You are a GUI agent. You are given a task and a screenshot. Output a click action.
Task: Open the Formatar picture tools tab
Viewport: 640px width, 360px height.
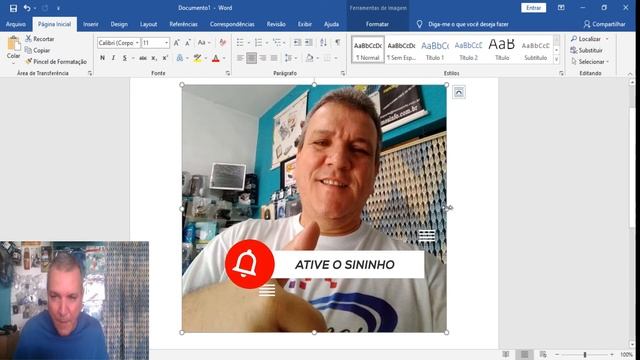pos(377,24)
